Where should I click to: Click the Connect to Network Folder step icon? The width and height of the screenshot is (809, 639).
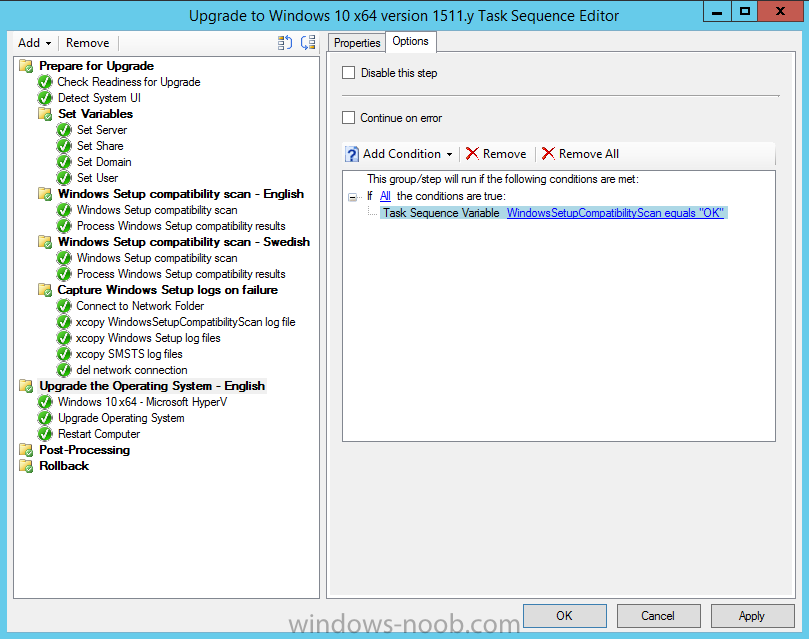click(64, 306)
